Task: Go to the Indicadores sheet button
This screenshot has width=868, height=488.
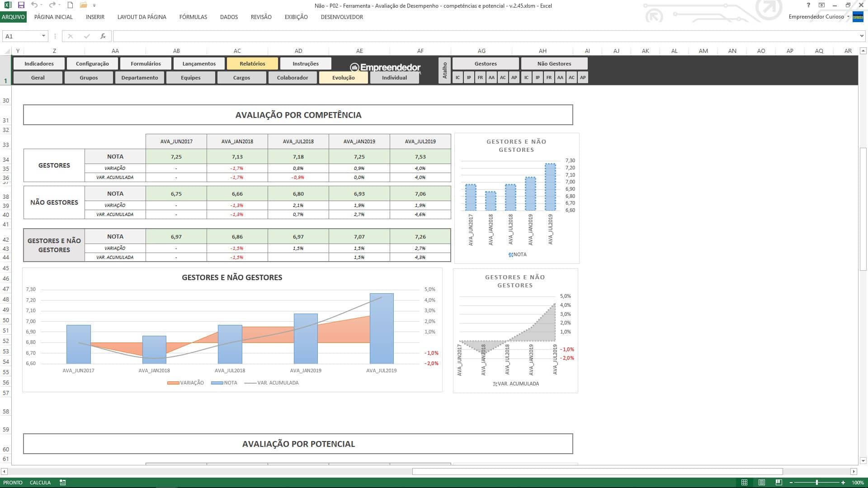Action: pyautogui.click(x=39, y=64)
